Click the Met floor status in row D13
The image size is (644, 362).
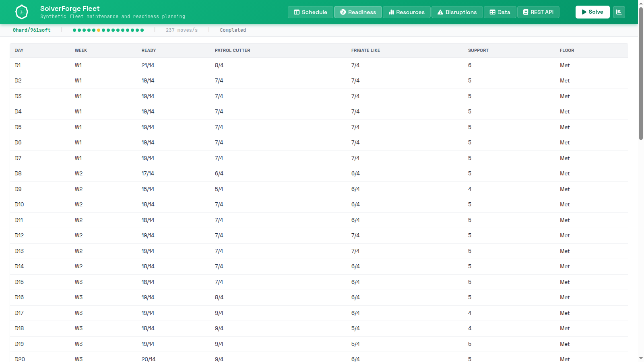[565, 251]
